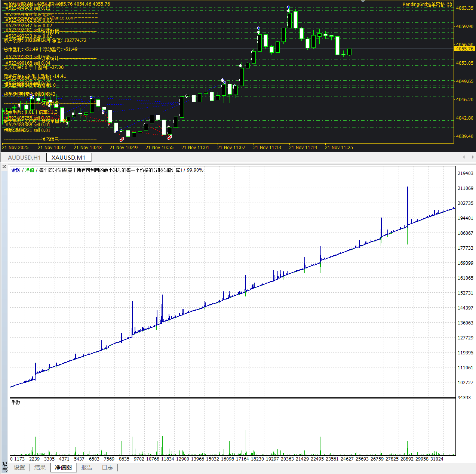Click the vertical 测试 tester panel label

coord(4,467)
